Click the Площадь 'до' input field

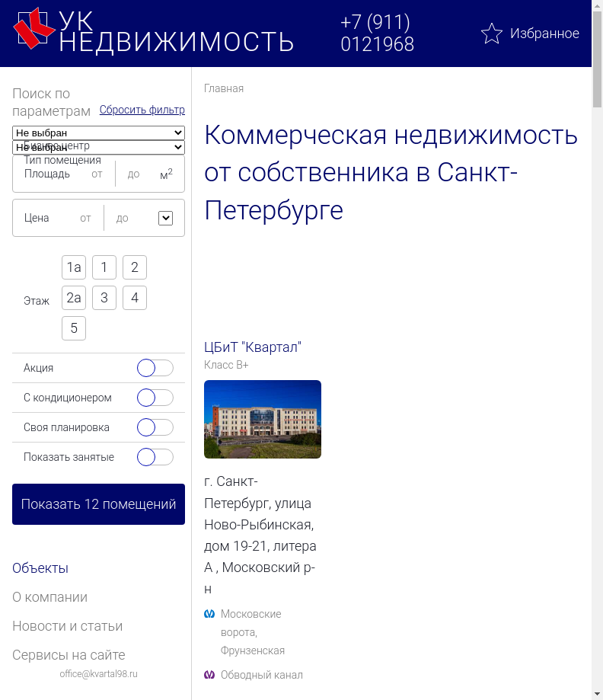click(133, 174)
